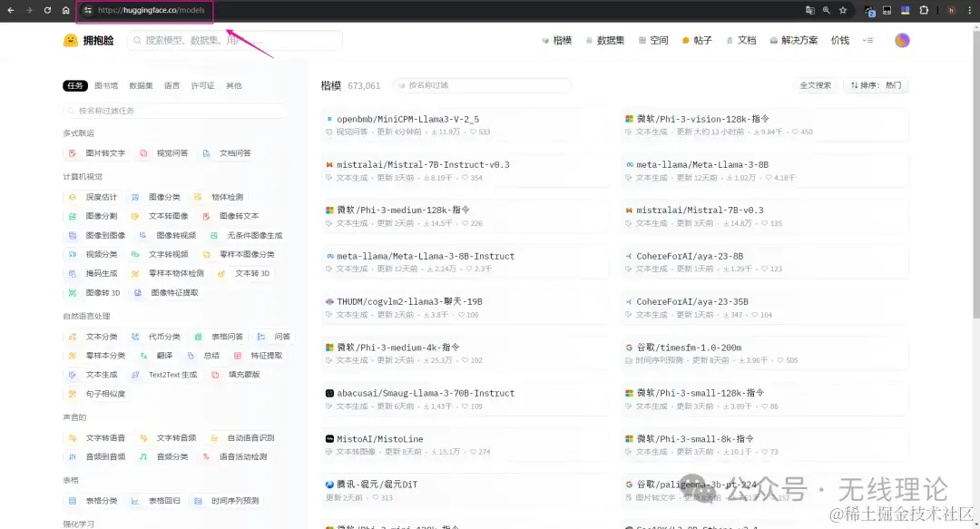Viewport: 980px width, 529px height.
Task: Open 帖子 in the top navigation
Action: [x=697, y=41]
